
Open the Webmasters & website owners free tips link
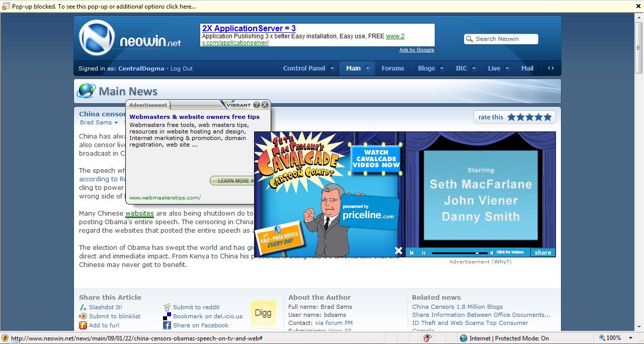195,117
